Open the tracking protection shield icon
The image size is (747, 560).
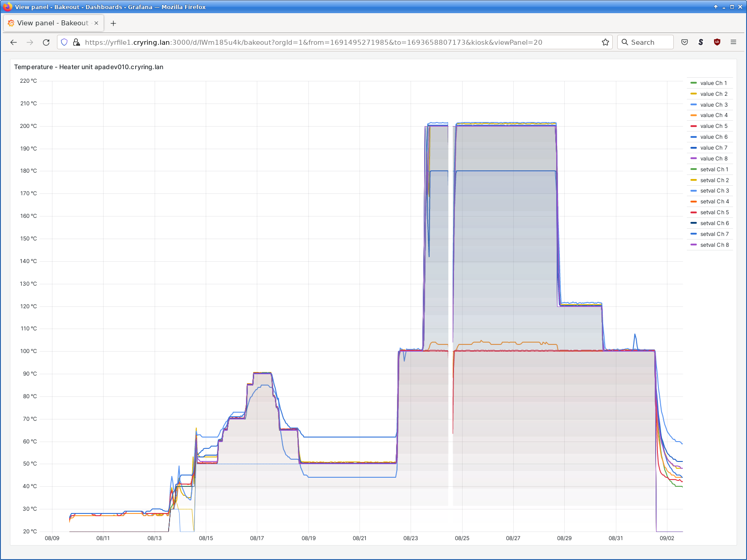pyautogui.click(x=64, y=42)
